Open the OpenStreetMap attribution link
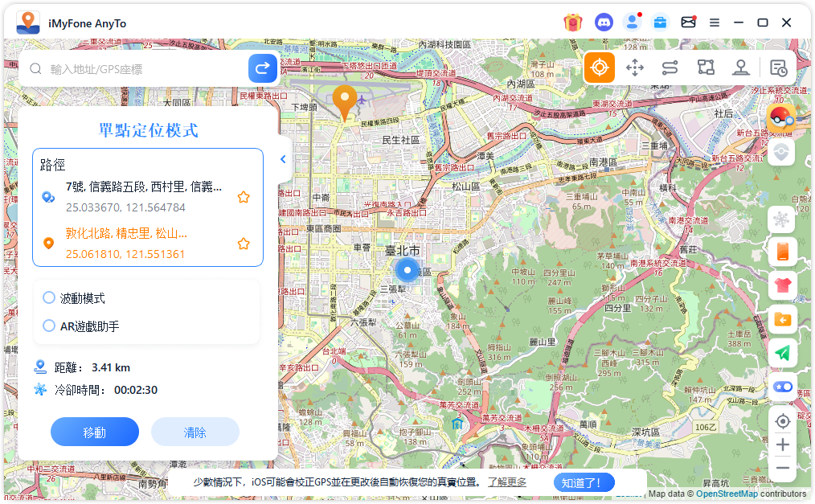This screenshot has height=504, width=815. coord(727,494)
